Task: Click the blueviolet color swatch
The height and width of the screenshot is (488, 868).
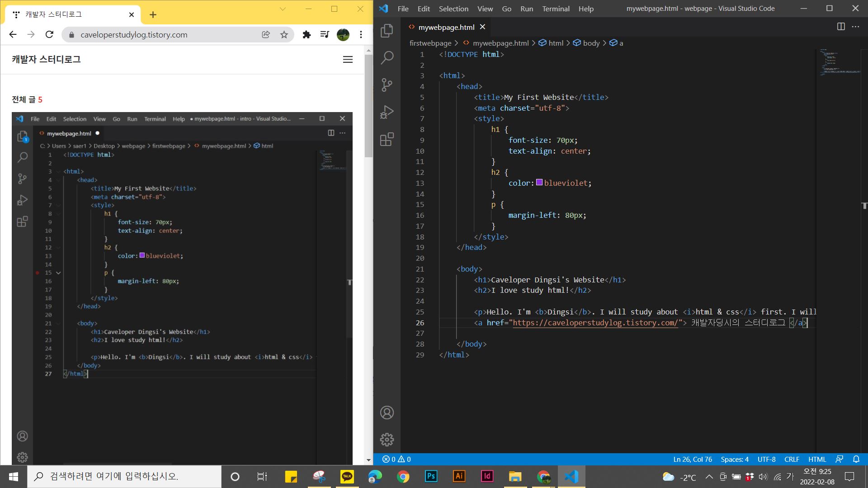Action: coord(539,183)
